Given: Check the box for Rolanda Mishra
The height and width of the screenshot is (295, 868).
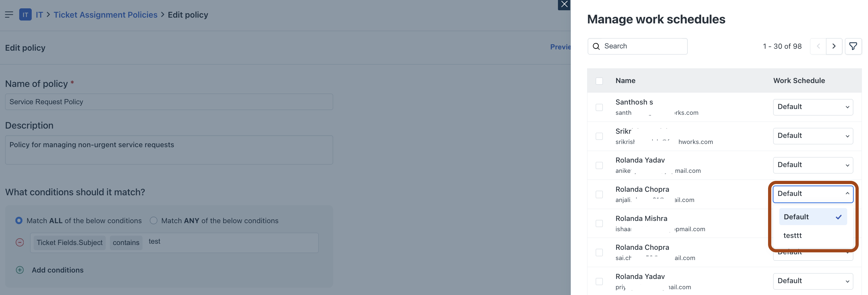Looking at the screenshot, I should pos(599,223).
